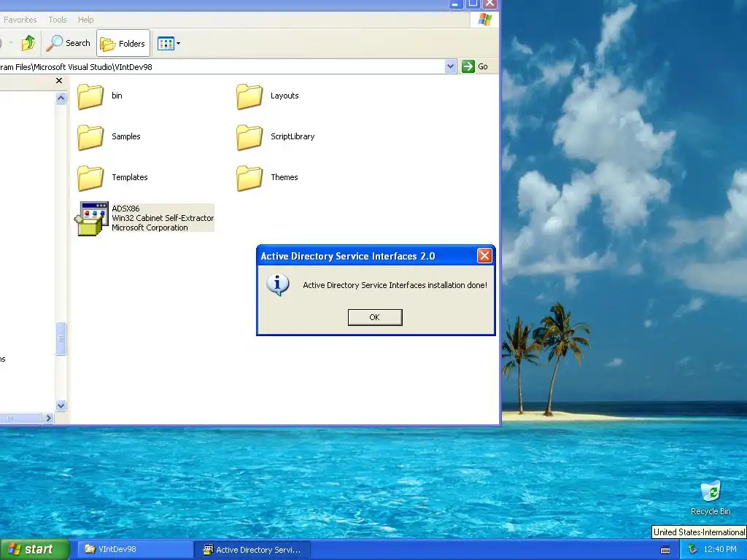Click the side pane horizontal scrollbar thumb

(x=20, y=418)
